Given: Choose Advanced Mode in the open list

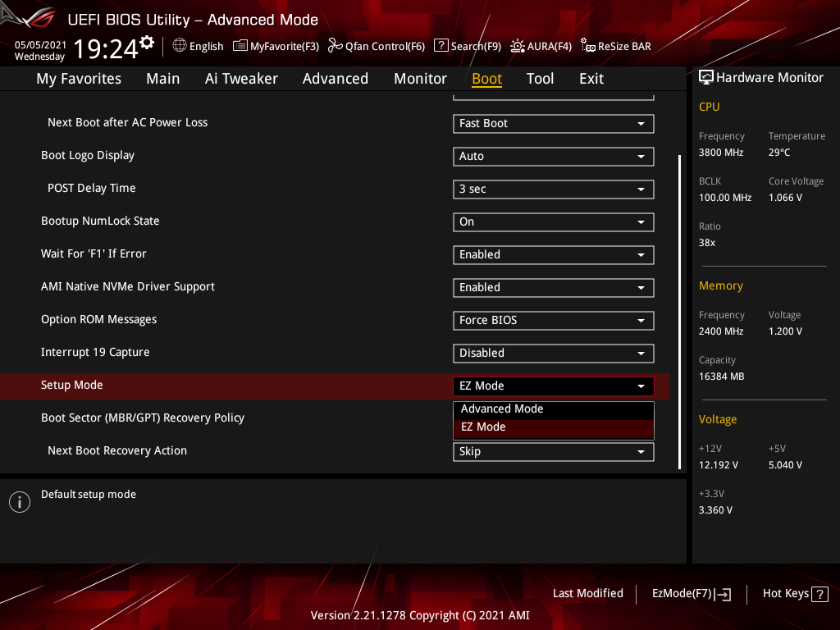Looking at the screenshot, I should (x=554, y=409).
